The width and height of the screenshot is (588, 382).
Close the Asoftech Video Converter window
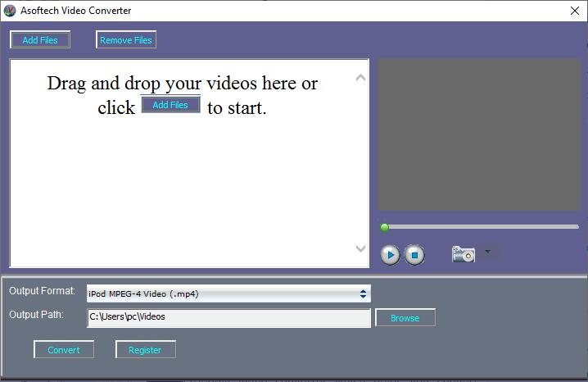(x=575, y=11)
